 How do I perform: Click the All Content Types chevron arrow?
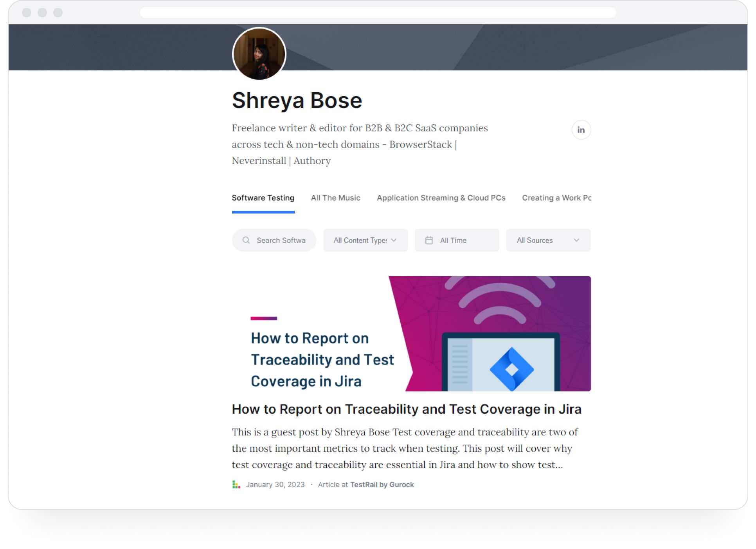click(394, 240)
